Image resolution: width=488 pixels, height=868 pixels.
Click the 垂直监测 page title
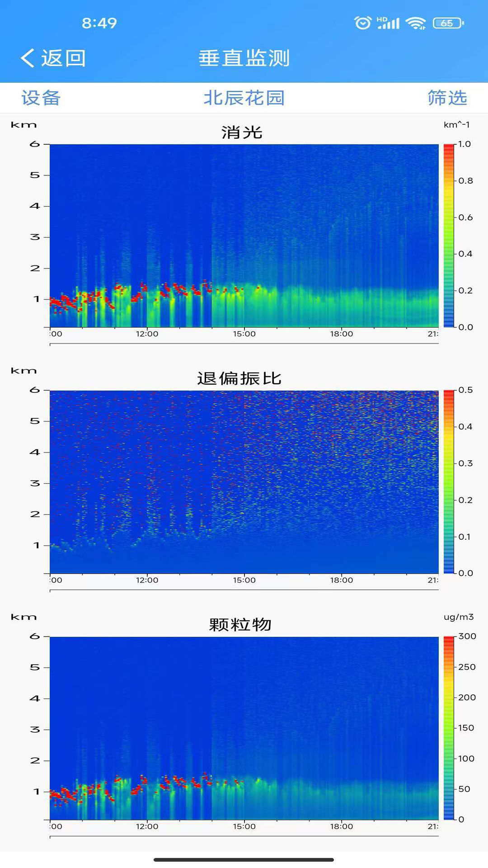(244, 58)
